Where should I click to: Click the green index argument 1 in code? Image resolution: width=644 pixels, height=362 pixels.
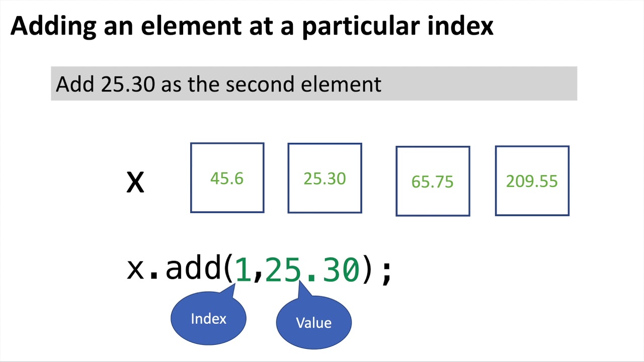click(x=243, y=269)
